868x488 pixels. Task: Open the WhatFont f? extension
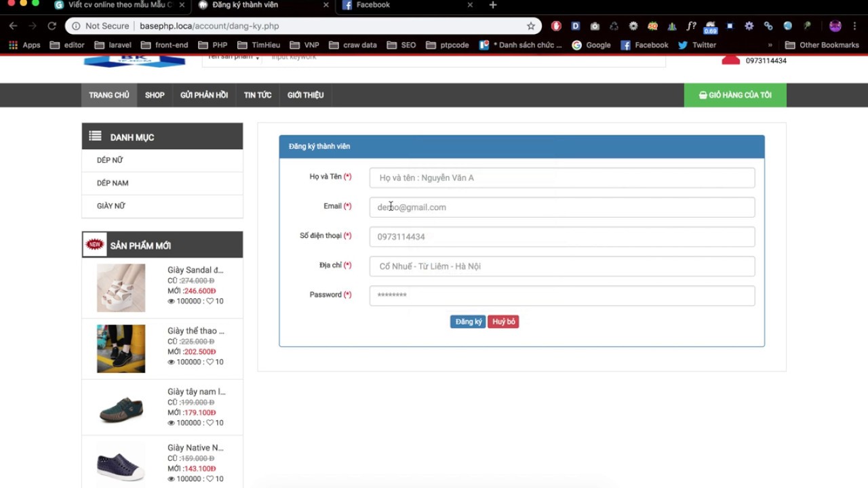[691, 26]
